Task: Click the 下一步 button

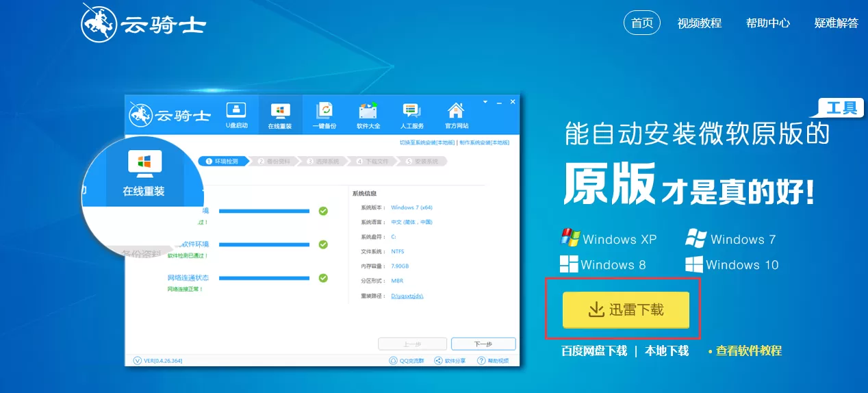Action: 483,344
